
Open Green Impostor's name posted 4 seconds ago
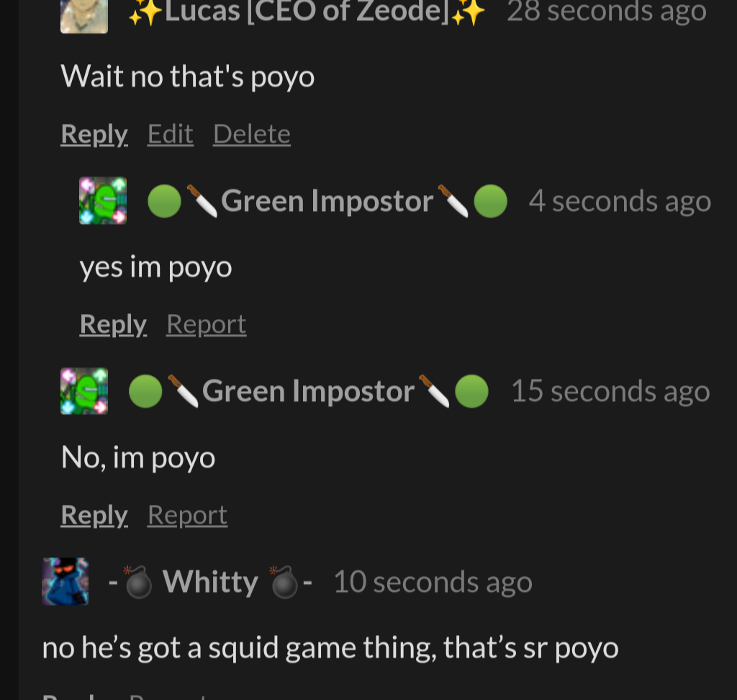click(327, 201)
